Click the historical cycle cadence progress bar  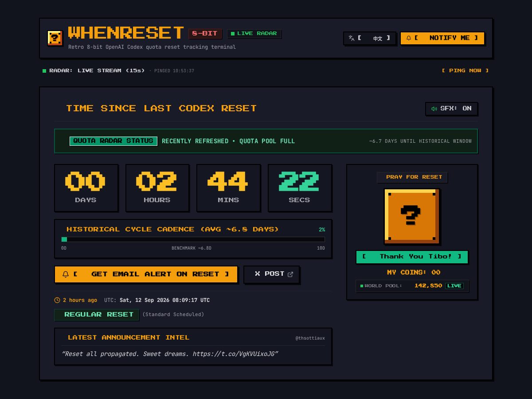[193, 239]
